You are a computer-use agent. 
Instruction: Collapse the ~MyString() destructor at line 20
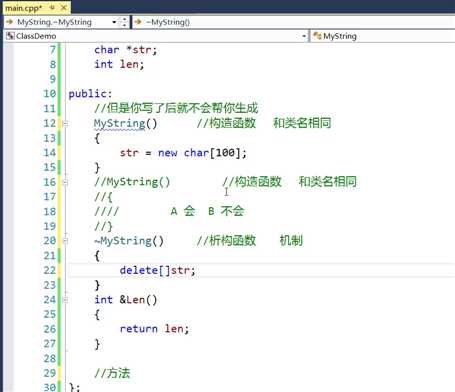[65, 241]
